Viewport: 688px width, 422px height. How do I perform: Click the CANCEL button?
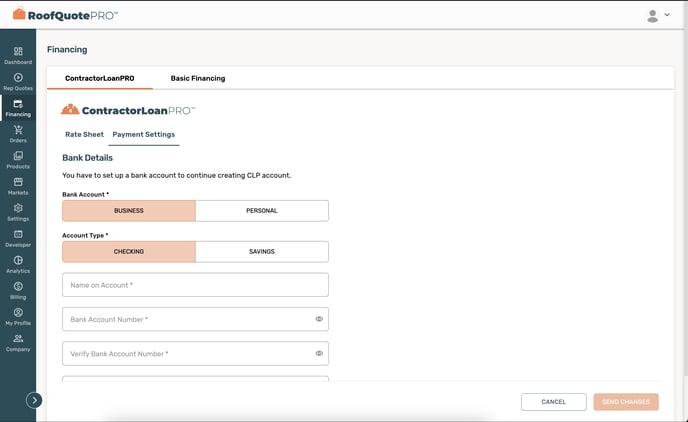pyautogui.click(x=553, y=402)
